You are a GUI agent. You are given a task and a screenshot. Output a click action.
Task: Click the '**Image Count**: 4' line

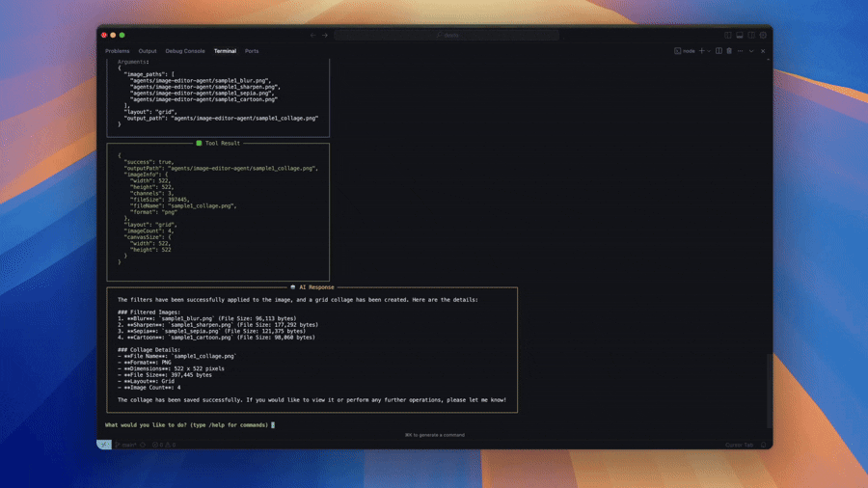(x=149, y=388)
